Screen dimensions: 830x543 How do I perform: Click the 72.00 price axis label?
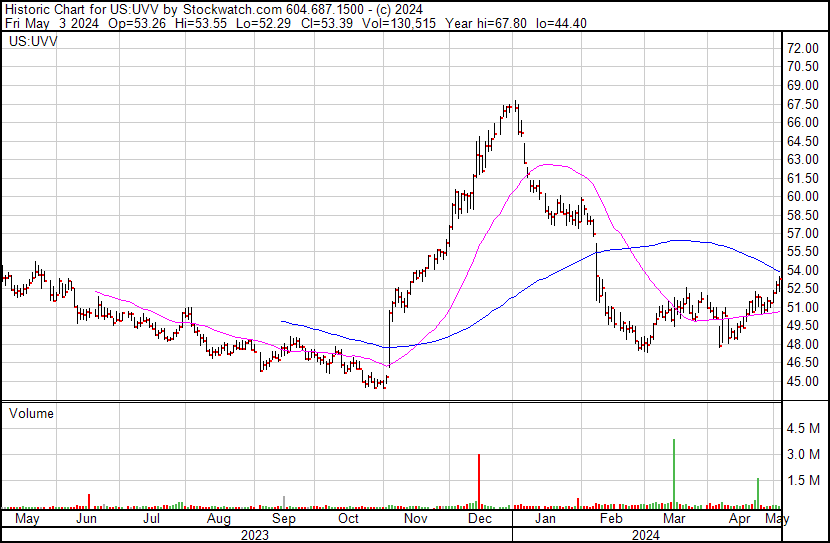point(803,48)
